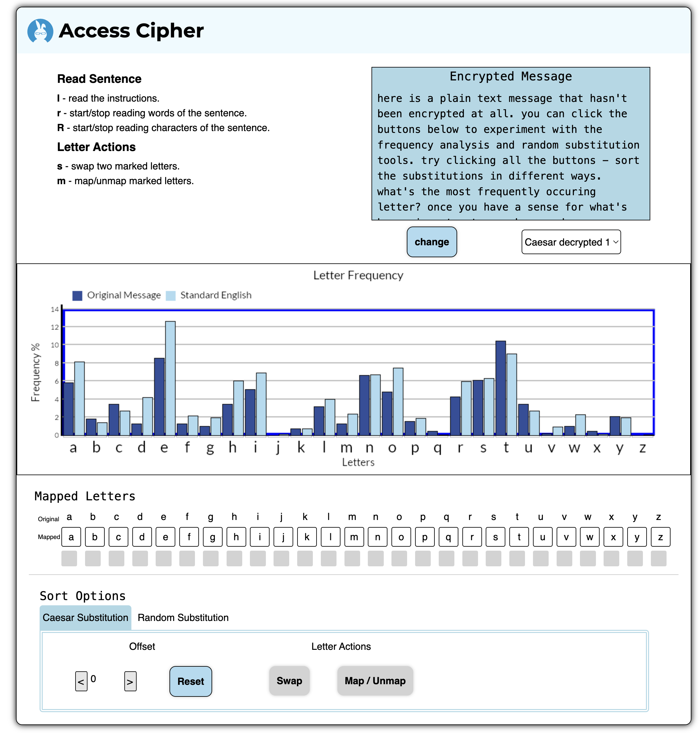
Task: Click the Swap letters button
Action: (x=289, y=681)
